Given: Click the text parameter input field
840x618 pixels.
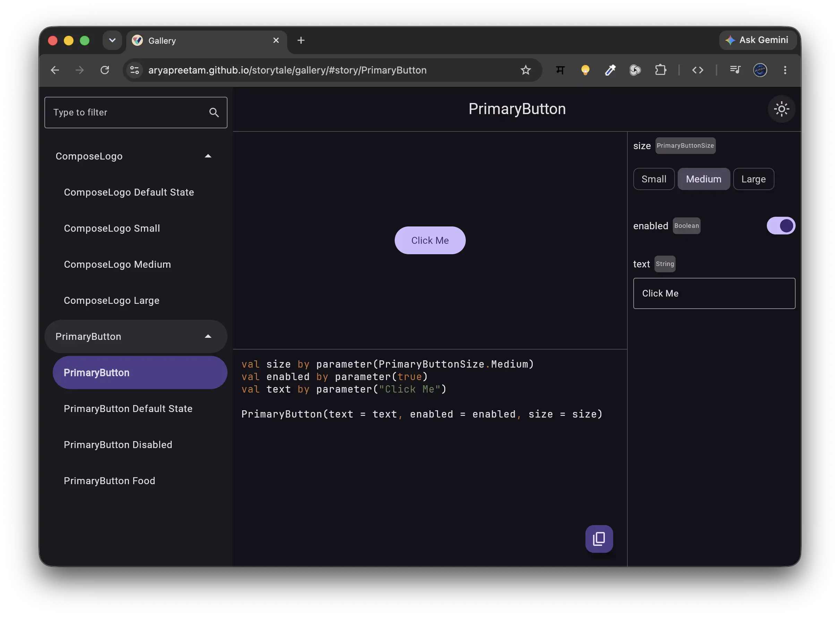Looking at the screenshot, I should coord(714,293).
